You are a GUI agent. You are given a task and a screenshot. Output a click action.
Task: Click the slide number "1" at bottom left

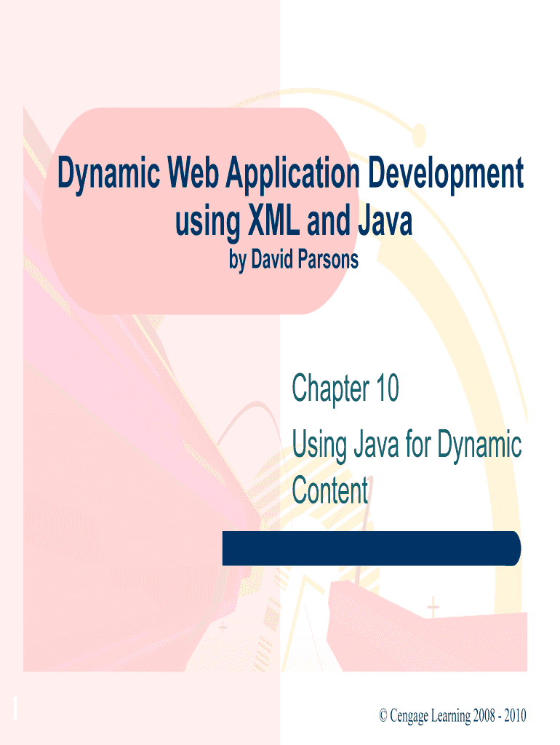14,706
